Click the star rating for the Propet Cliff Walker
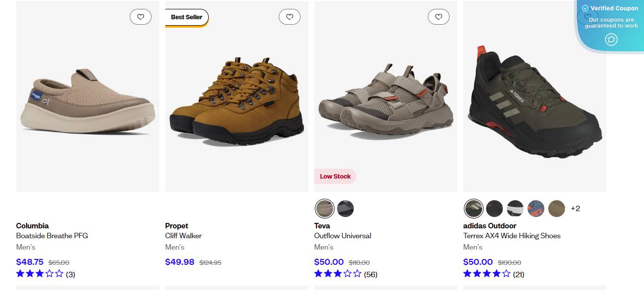 click(x=189, y=273)
